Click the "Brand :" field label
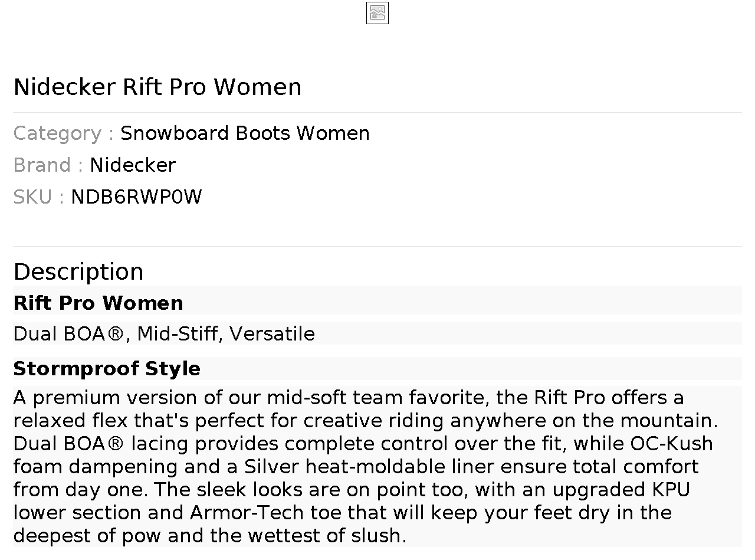Viewport: 755px width, 560px height. coord(48,165)
